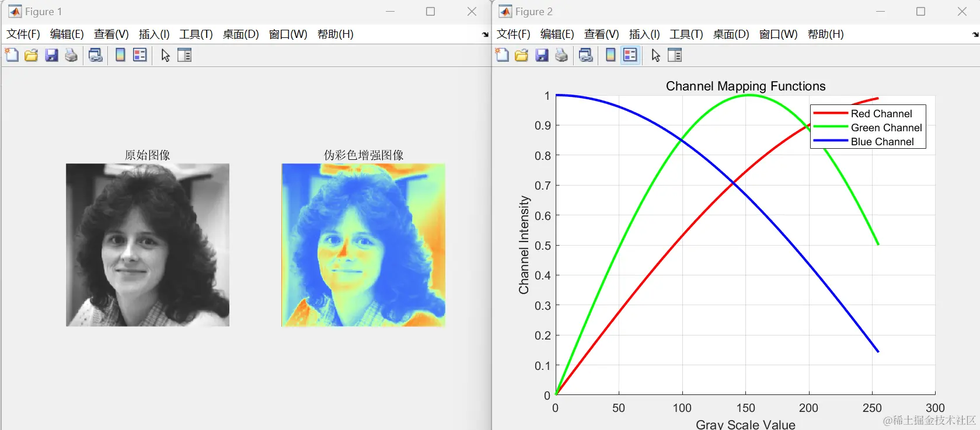Click Open File icon in Figure 2 toolbar
The image size is (980, 430).
tap(522, 55)
